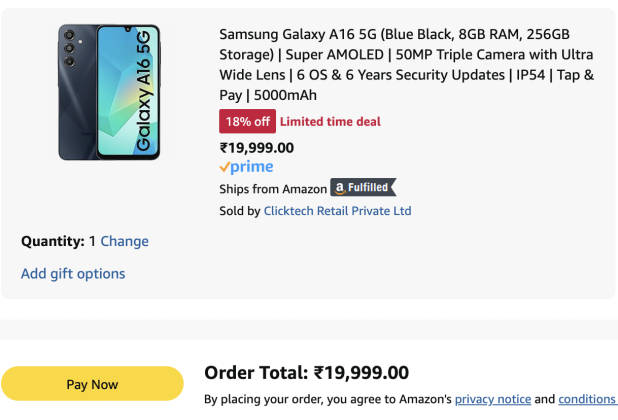Click the Amazon "a" logo in the Fulfilled badge

[x=340, y=188]
